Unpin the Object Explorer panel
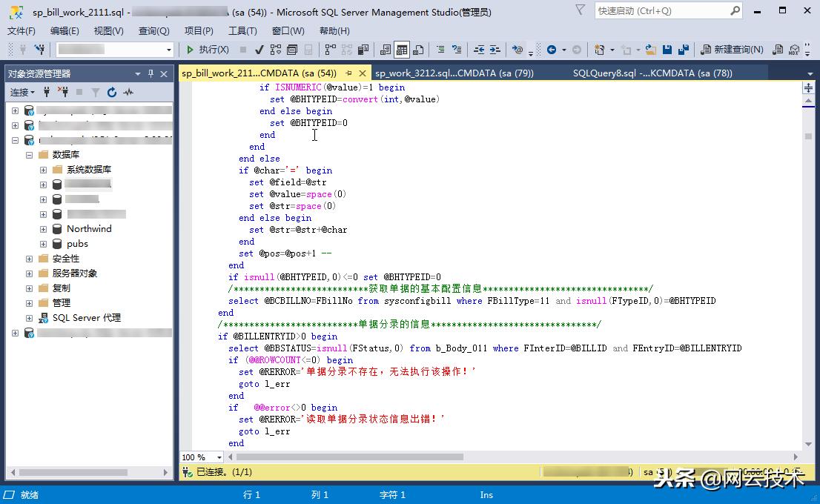Image resolution: width=820 pixels, height=504 pixels. 151,74
